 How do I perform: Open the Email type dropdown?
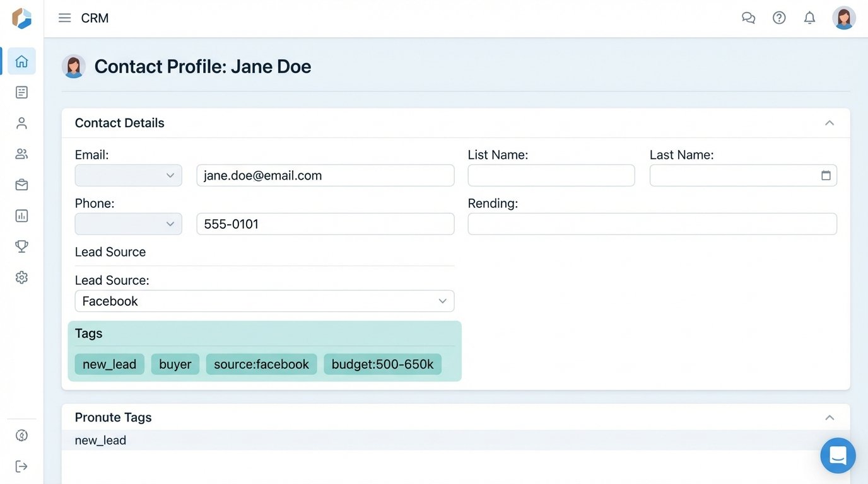coord(128,175)
